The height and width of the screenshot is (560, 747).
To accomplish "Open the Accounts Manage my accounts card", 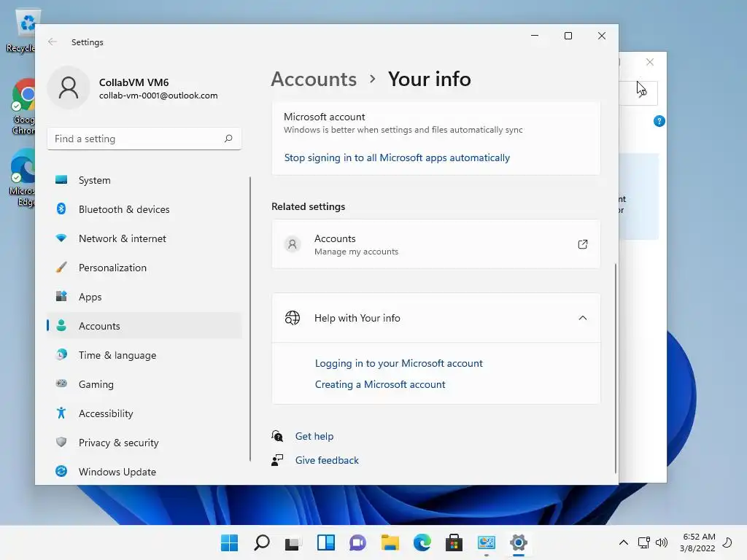I will (436, 244).
